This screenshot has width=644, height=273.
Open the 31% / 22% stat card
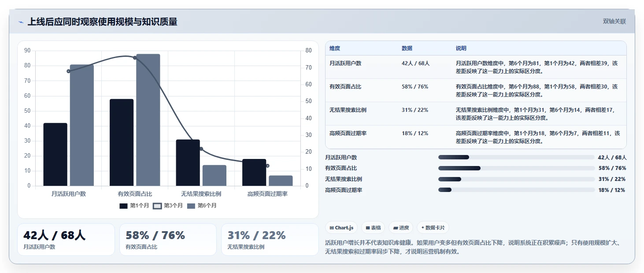(270, 240)
